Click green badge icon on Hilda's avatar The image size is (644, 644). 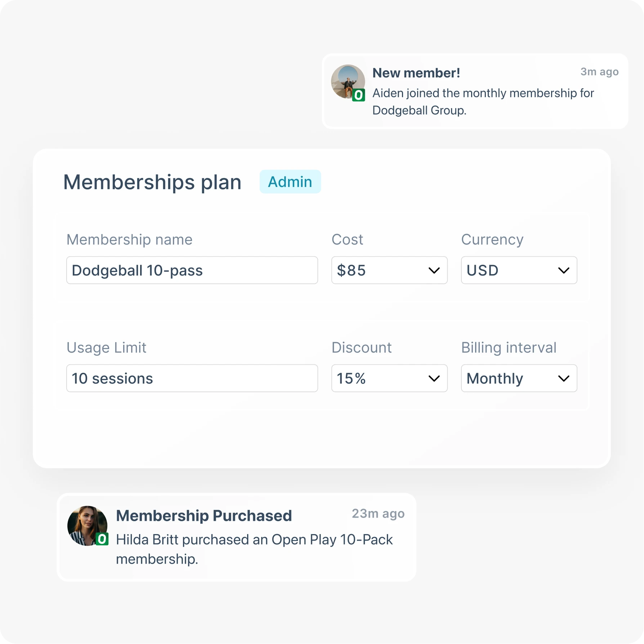pos(102,539)
